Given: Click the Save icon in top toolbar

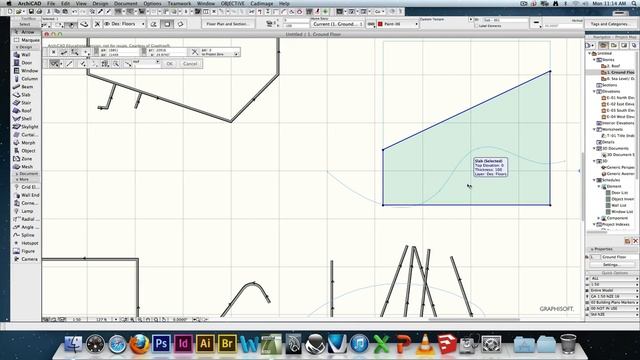Looking at the screenshot, I should tap(31, 12).
